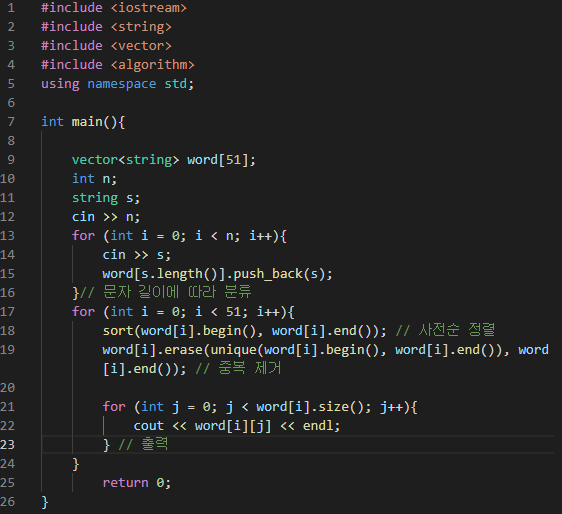
Task: Click the 'cin >> s;' statement
Action: click(x=137, y=255)
